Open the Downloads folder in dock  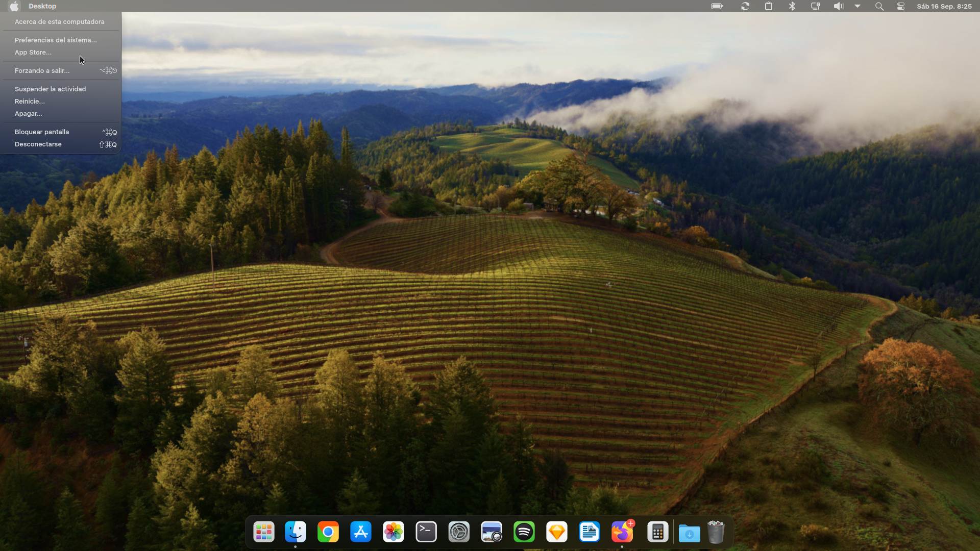pyautogui.click(x=690, y=533)
